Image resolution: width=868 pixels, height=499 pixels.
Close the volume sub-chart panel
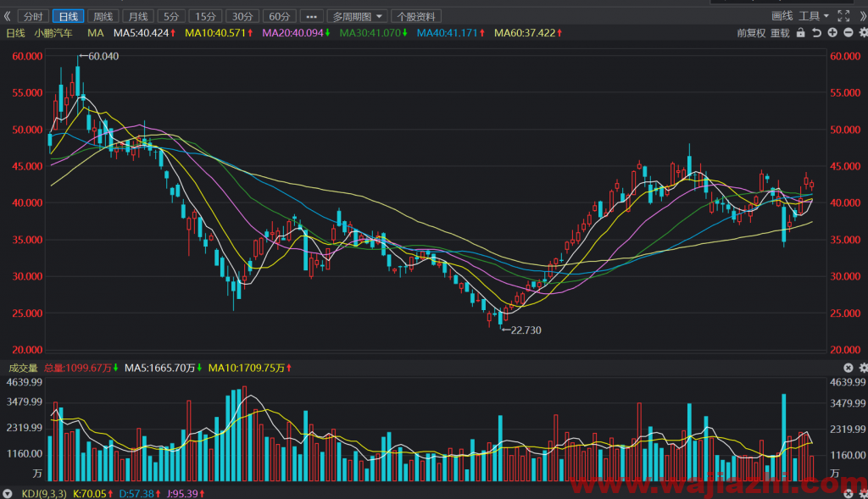pyautogui.click(x=848, y=368)
